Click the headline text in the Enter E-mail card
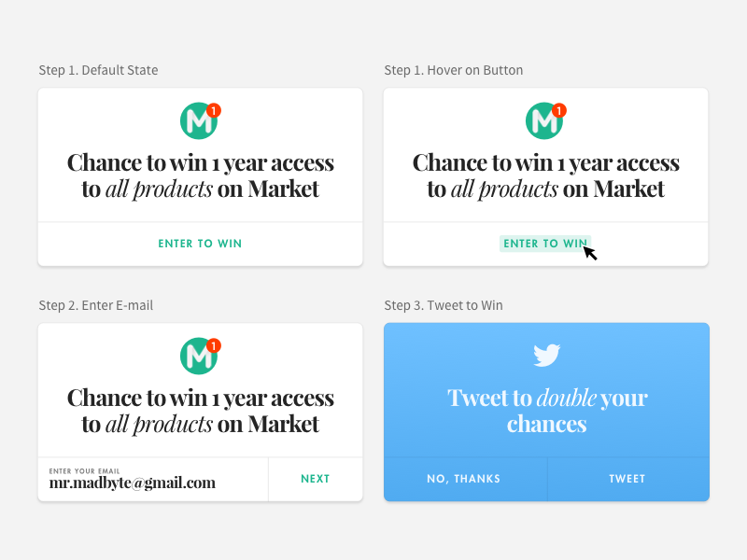This screenshot has width=747, height=560. click(200, 411)
